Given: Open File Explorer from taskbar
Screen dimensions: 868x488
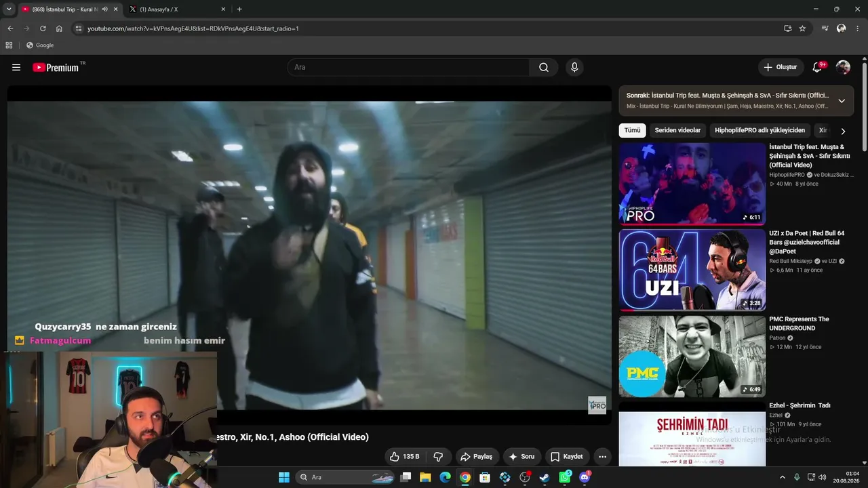Looking at the screenshot, I should coord(425,477).
